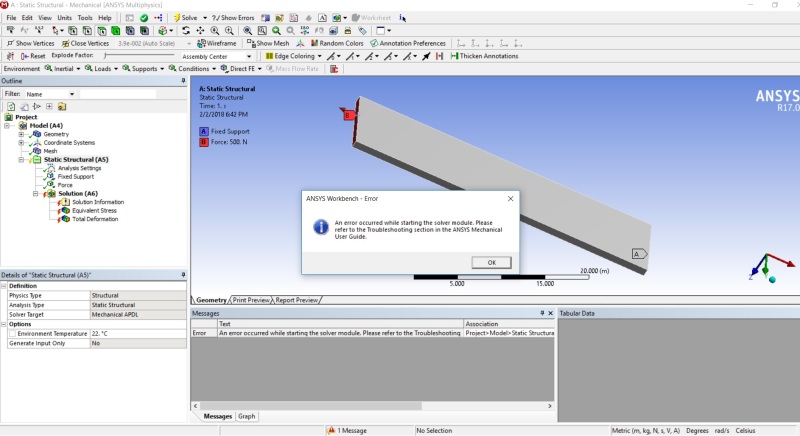The image size is (800, 436).
Task: Click the error message row in Messages
Action: pyautogui.click(x=372, y=333)
